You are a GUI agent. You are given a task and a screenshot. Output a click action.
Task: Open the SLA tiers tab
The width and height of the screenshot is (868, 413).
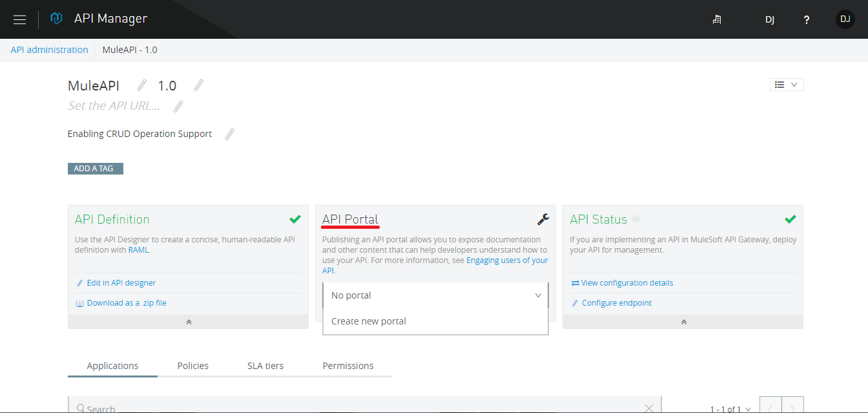click(265, 365)
